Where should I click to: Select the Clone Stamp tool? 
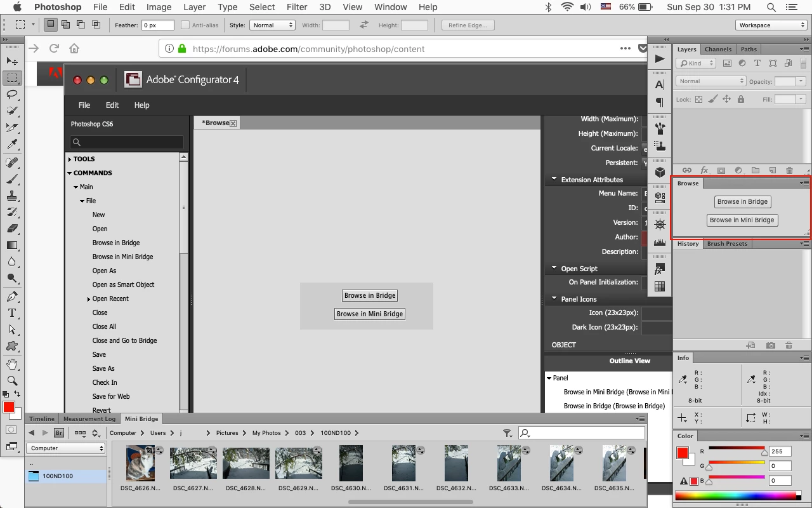pos(12,196)
